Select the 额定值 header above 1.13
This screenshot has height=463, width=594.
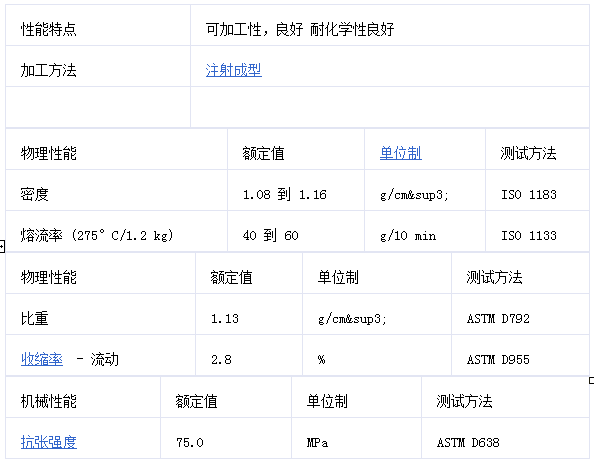[231, 277]
